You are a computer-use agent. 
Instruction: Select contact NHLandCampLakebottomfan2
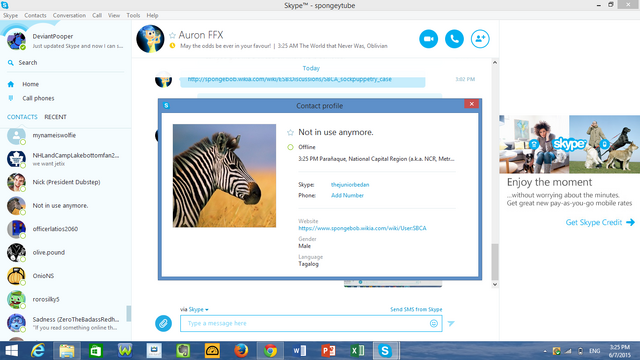[65, 159]
